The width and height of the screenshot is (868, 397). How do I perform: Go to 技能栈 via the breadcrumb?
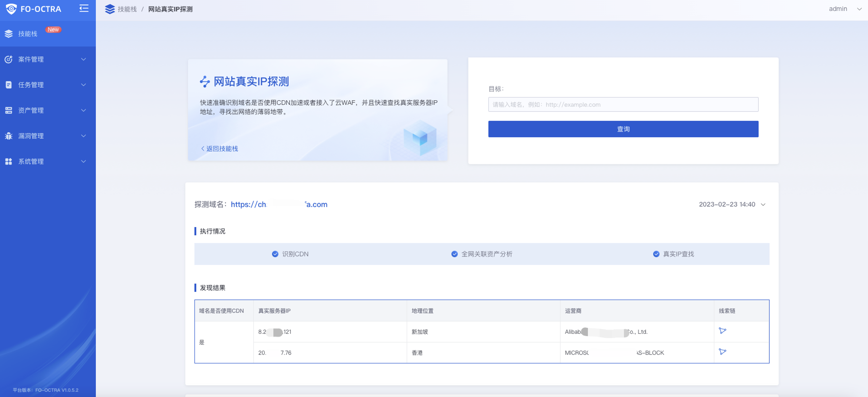[127, 9]
